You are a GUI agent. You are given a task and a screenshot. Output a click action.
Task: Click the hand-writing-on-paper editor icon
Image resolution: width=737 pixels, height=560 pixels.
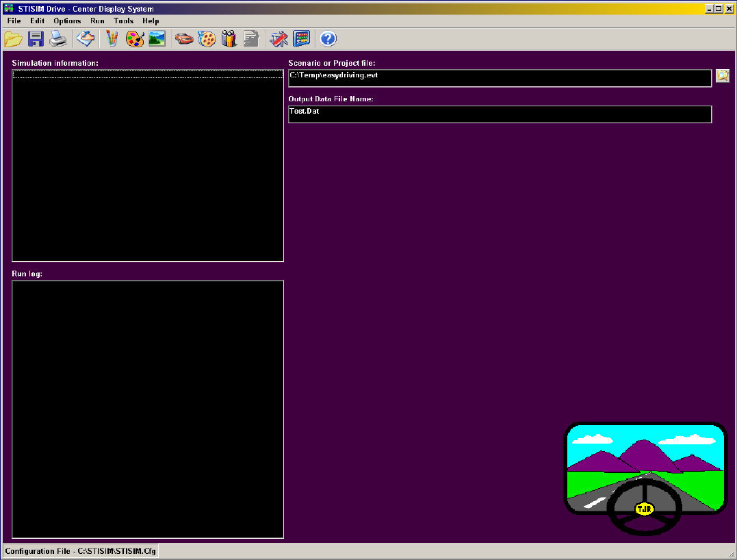(x=86, y=39)
